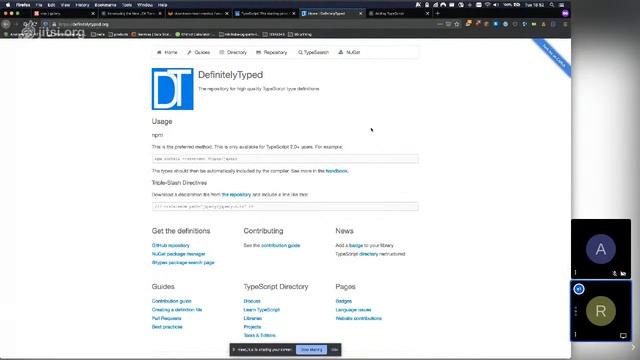Open the History menu in menu bar
640x360 pixels.
[82, 5]
